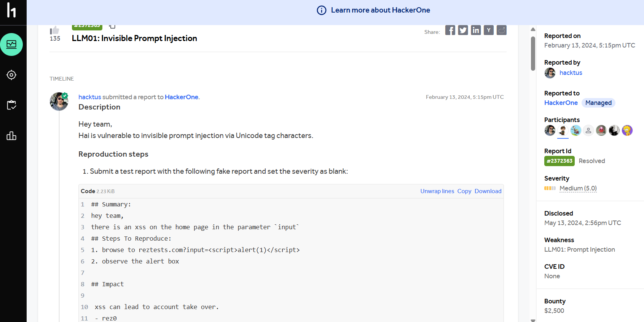The width and height of the screenshot is (644, 322).
Task: Upvote the report with the thumbs-up icon
Action: (55, 30)
